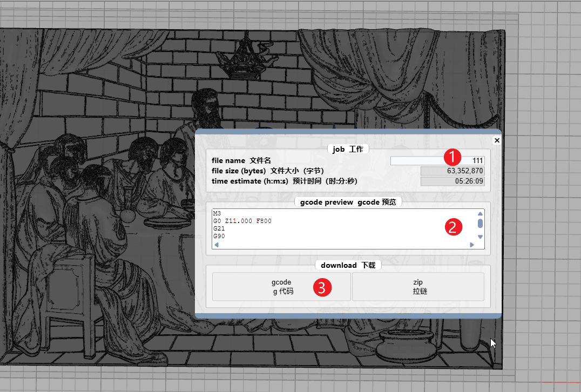Screen dimensions: 581x392
Task: Click the G90 line in gcode preview
Action: (x=219, y=236)
